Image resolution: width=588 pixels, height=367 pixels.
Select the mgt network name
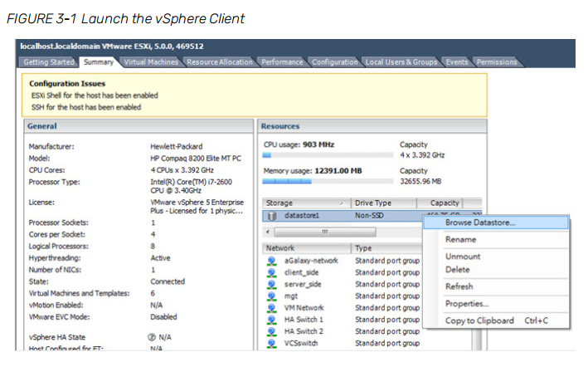(x=291, y=296)
